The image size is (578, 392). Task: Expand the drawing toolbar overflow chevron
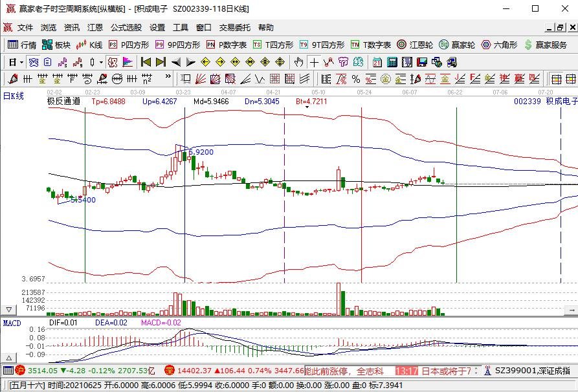pyautogui.click(x=168, y=76)
